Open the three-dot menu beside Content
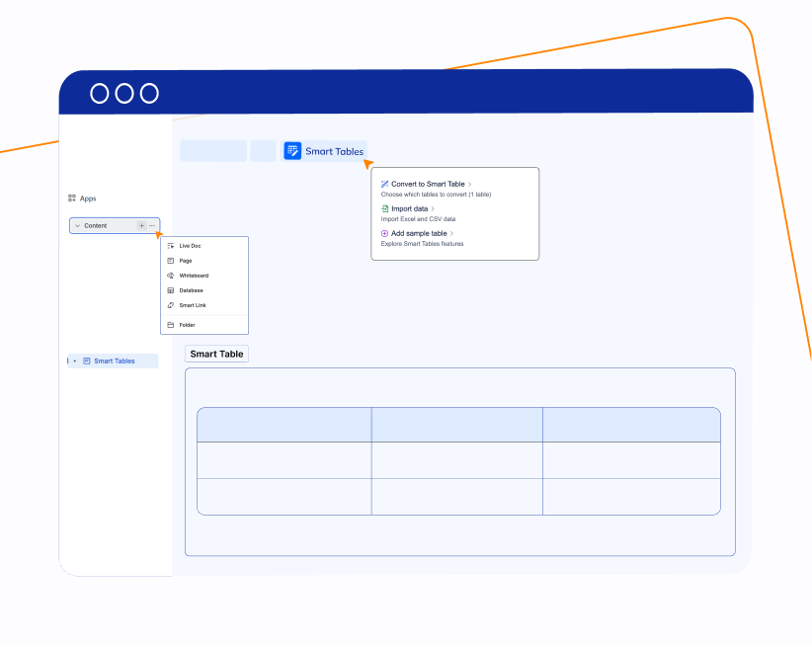The height and width of the screenshot is (645, 812). click(151, 226)
